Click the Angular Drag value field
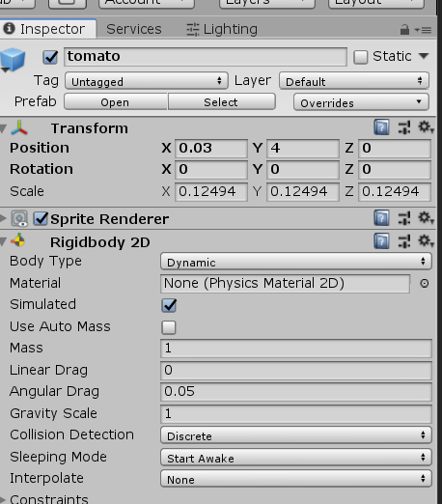The height and width of the screenshot is (504, 442). [x=296, y=392]
